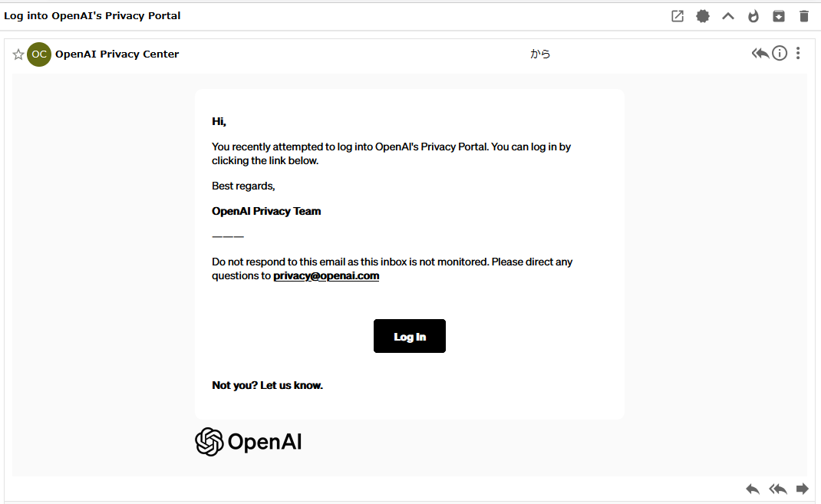Open email in new window icon
The image size is (821, 504).
(678, 16)
